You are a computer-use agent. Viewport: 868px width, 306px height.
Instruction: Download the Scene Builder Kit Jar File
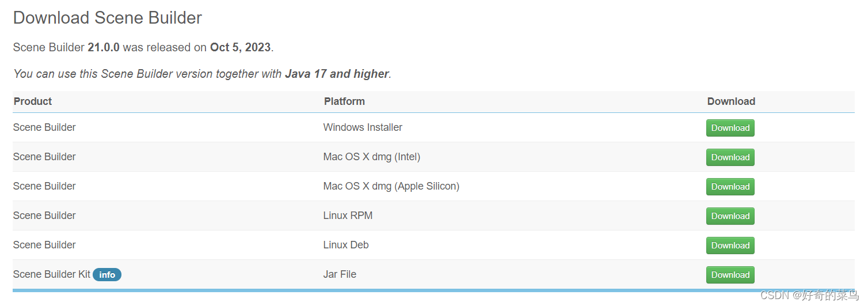coord(730,275)
